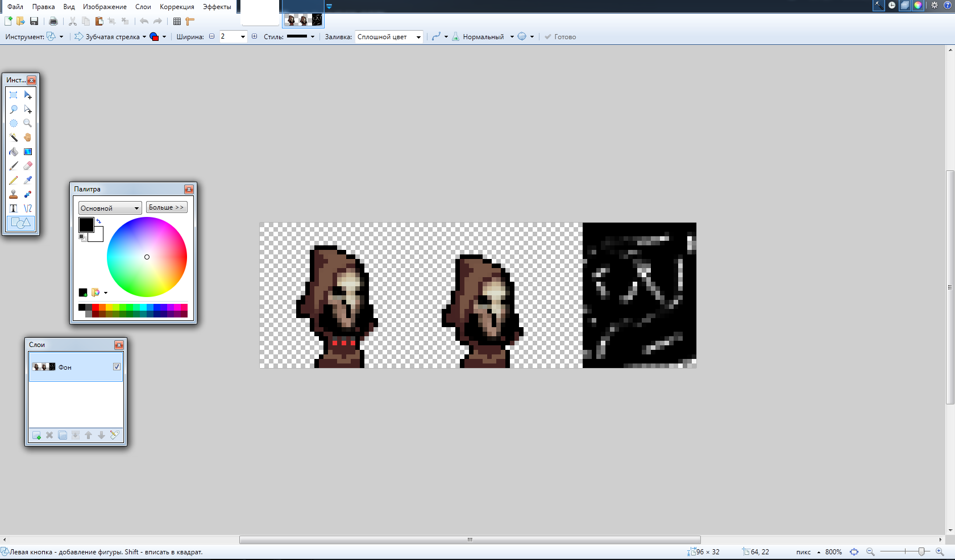This screenshot has width=955, height=560.
Task: Toggle the Tools window button
Action: pos(879,5)
